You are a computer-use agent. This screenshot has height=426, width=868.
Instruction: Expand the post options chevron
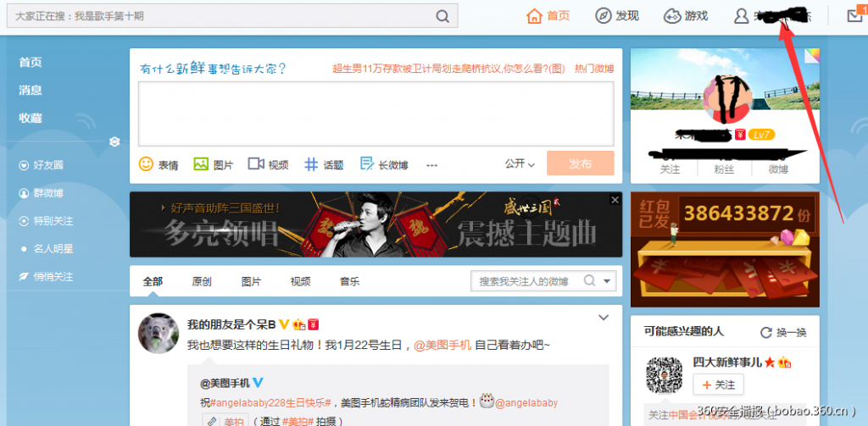pos(604,318)
